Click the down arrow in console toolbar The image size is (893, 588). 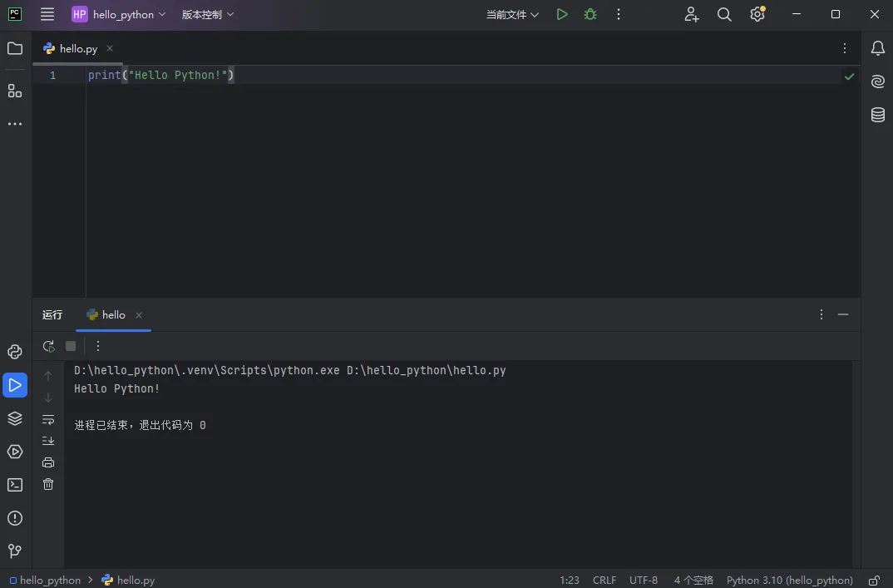click(48, 397)
